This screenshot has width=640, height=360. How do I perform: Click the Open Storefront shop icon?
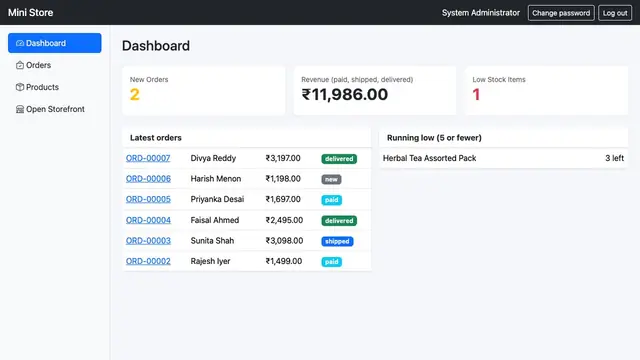pos(20,109)
